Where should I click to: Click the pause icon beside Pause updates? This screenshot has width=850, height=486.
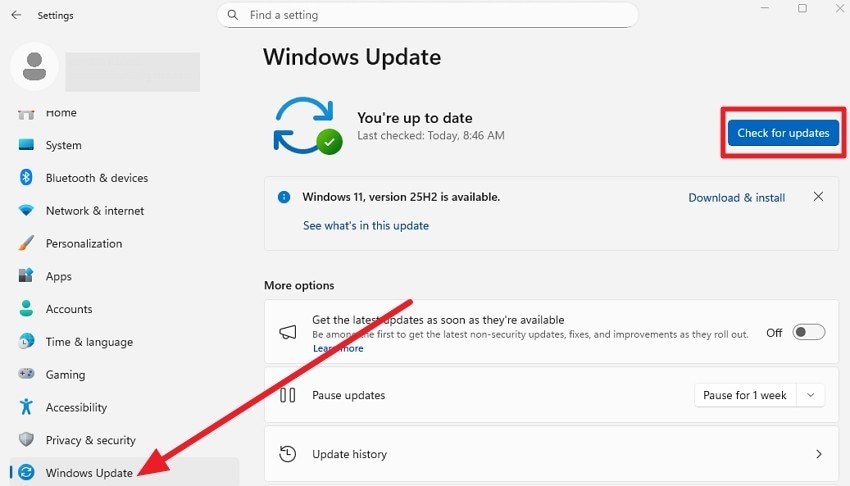click(x=287, y=395)
